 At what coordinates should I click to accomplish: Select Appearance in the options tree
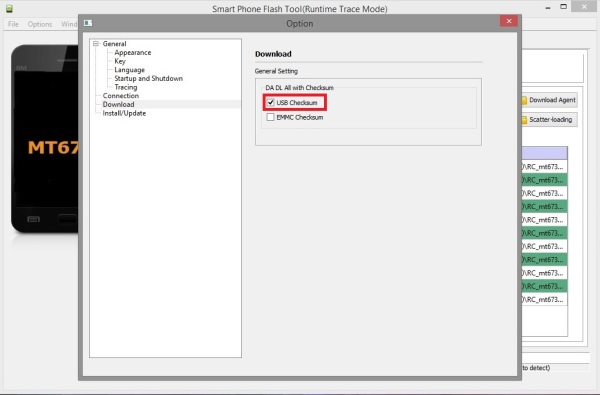[x=132, y=52]
